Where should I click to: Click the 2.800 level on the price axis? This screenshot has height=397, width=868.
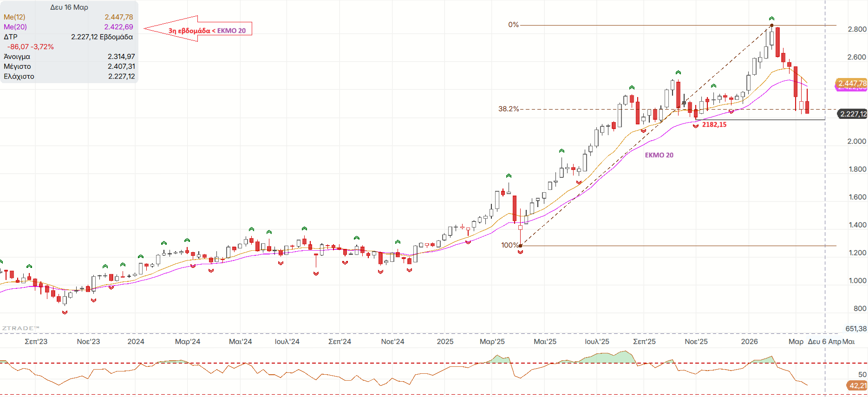click(857, 29)
